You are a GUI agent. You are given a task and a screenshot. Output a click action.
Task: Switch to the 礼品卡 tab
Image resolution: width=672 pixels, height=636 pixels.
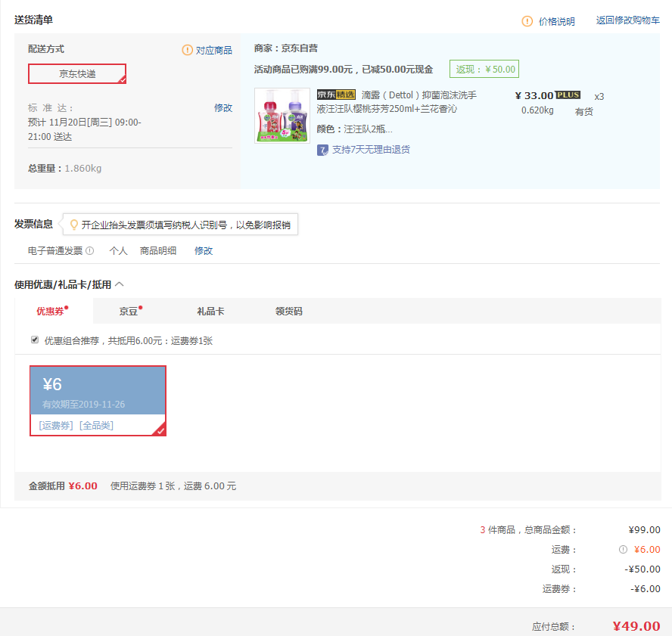(210, 312)
